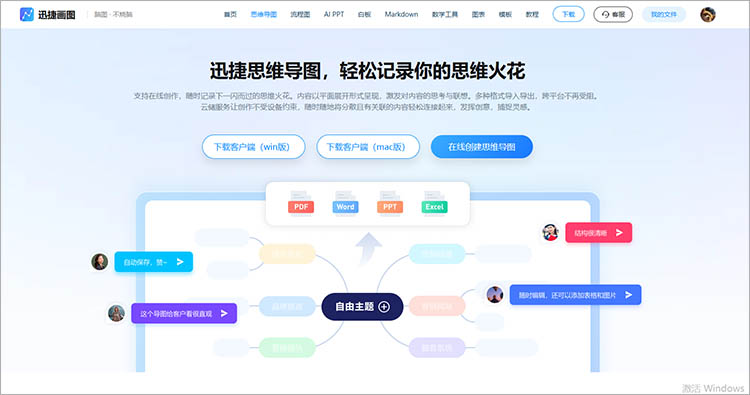
Task: Click the arrow on 随时编辑 bubble
Action: pos(629,295)
